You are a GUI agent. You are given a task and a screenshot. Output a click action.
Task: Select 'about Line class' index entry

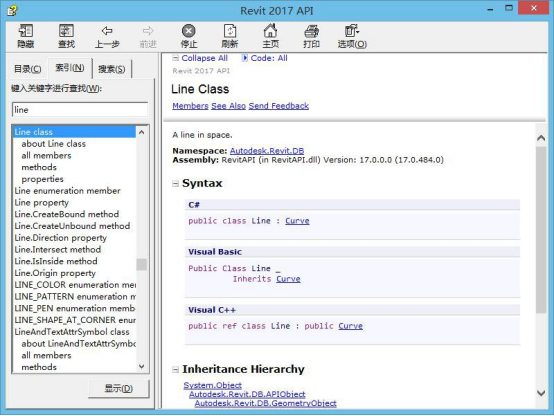[x=54, y=143]
